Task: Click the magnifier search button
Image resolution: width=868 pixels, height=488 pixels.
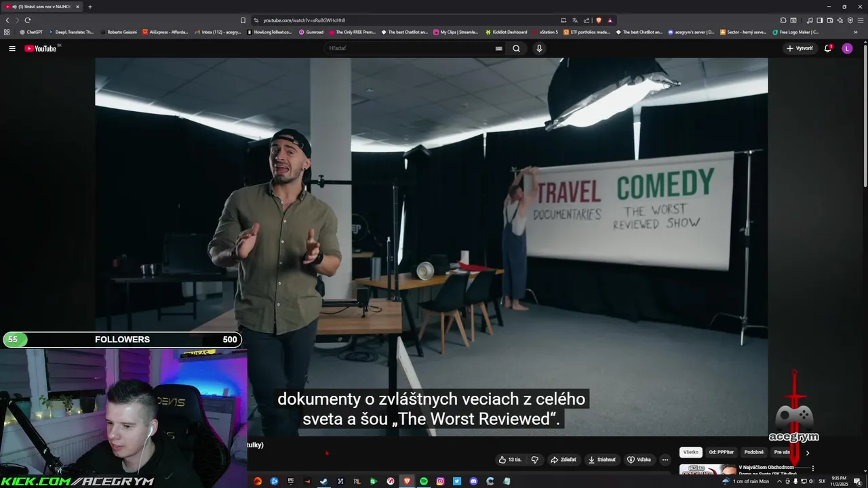Action: [516, 48]
